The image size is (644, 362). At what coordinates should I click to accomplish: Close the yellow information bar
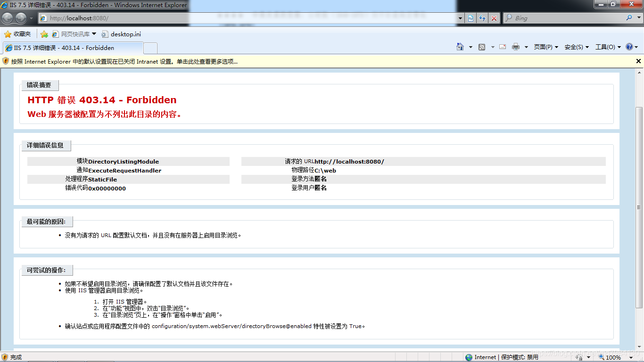tap(639, 61)
